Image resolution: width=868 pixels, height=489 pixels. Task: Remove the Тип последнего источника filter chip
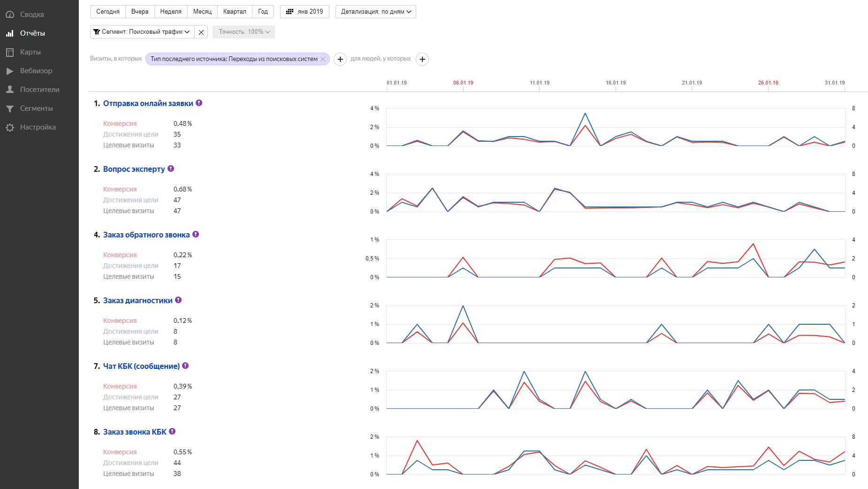pyautogui.click(x=323, y=59)
